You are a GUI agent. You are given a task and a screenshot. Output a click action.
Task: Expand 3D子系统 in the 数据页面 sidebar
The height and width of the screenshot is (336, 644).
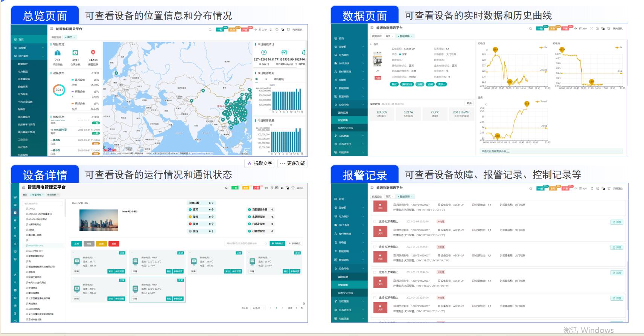pyautogui.click(x=349, y=63)
